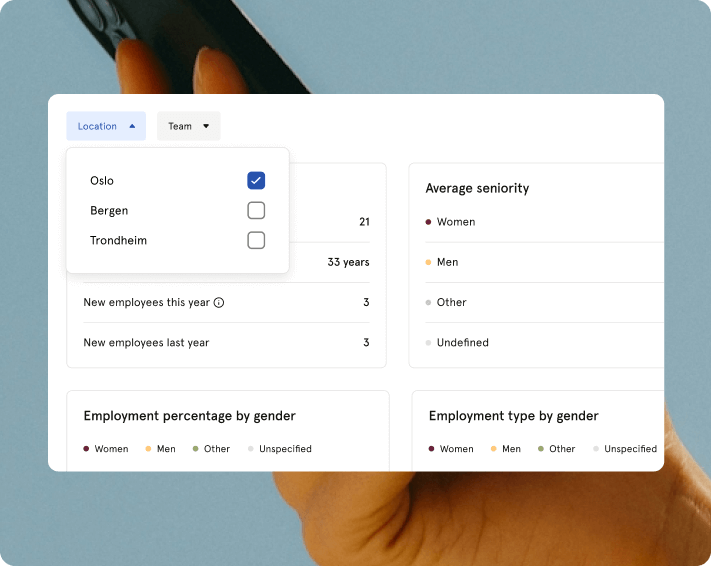
Task: Enable the Bergen checkbox
Action: point(256,211)
